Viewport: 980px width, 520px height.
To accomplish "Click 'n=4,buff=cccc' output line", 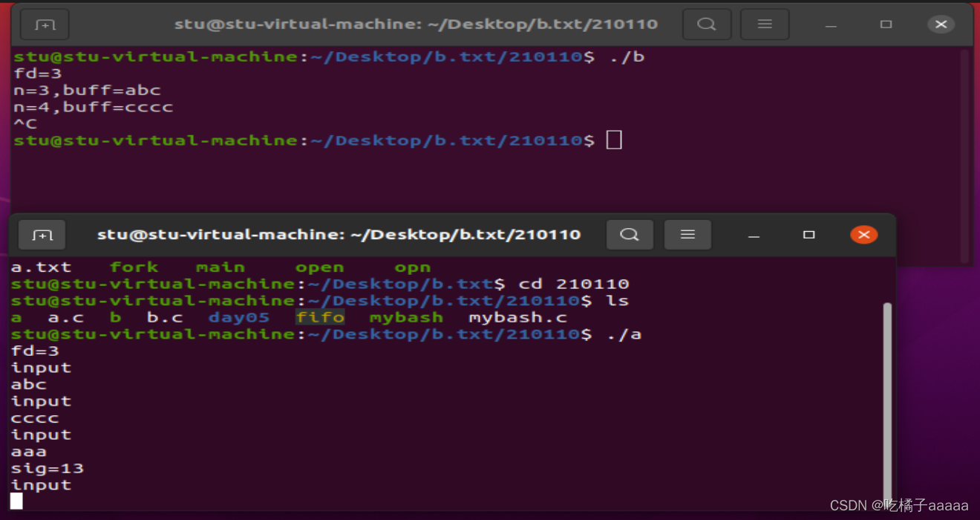I will (94, 108).
